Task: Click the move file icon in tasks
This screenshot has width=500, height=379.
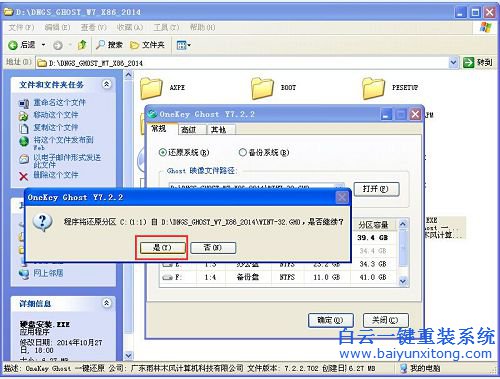Action: (x=23, y=116)
